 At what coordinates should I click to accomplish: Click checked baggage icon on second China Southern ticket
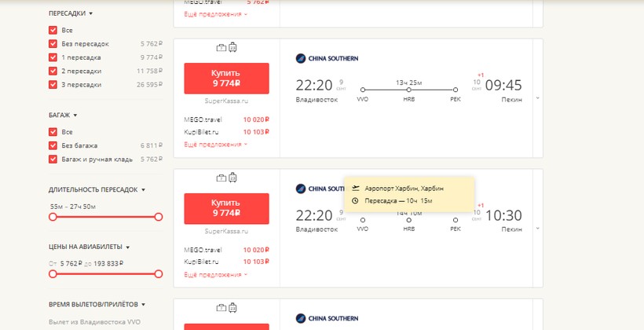coord(232,178)
